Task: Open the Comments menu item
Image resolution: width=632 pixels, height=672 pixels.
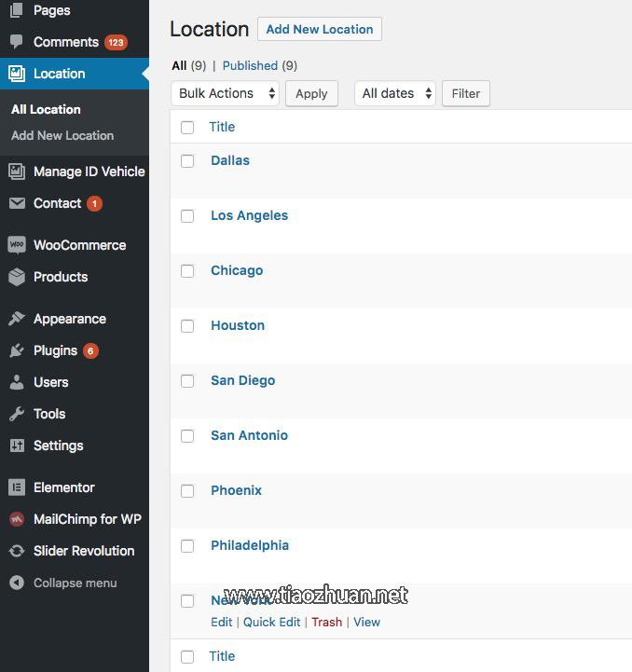Action: pyautogui.click(x=65, y=42)
